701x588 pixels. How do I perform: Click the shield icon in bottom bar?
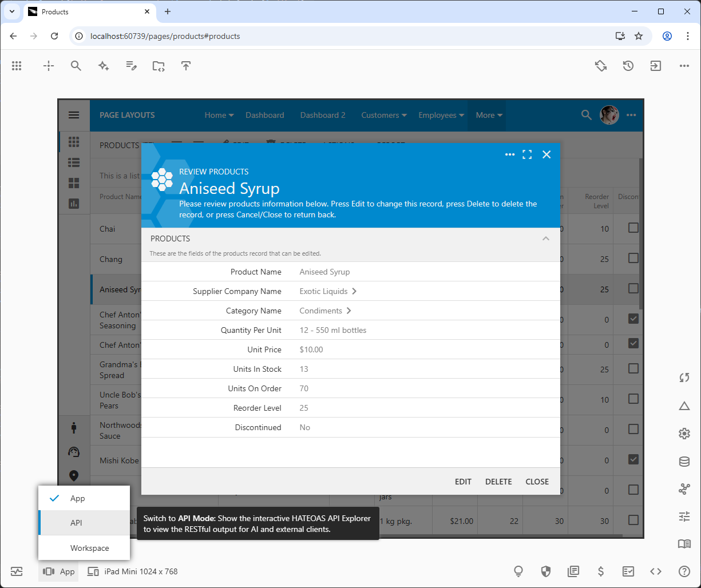click(x=546, y=571)
